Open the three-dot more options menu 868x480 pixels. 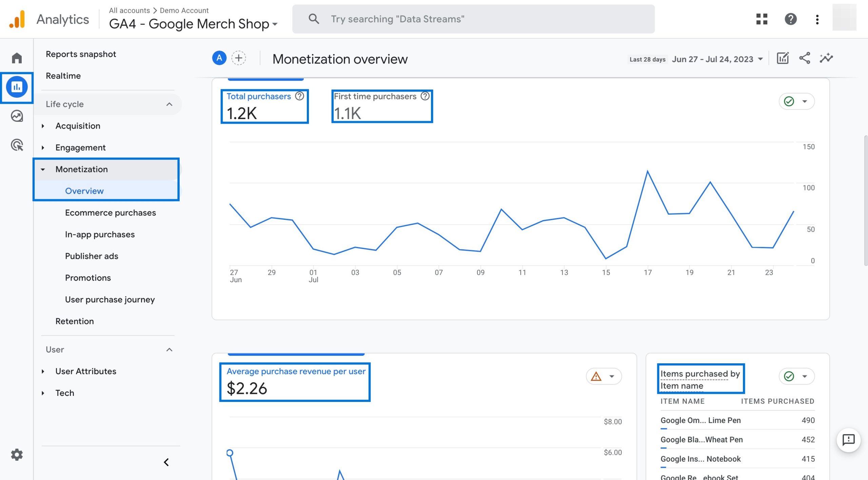pyautogui.click(x=817, y=19)
